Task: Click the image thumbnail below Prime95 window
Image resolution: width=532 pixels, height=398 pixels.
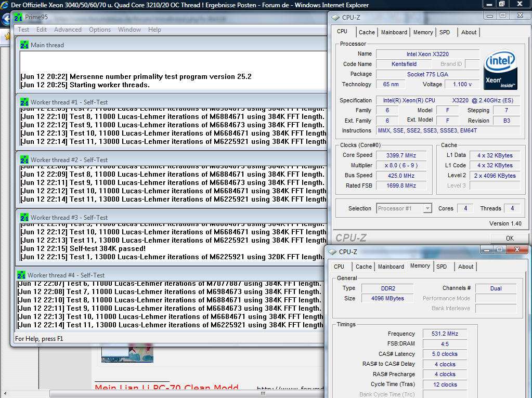Action: click(127, 354)
